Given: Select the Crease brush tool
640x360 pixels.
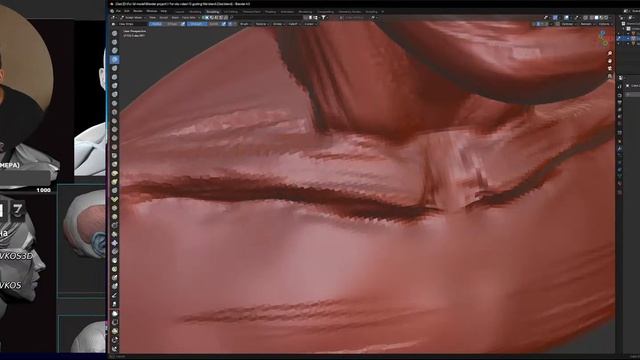Looking at the screenshot, I should pyautogui.click(x=115, y=103).
